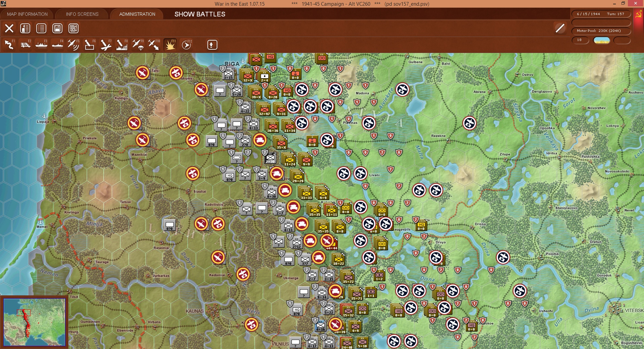The image size is (644, 349).
Task: Toggle the F11 show battles explosion icon
Action: 170,45
